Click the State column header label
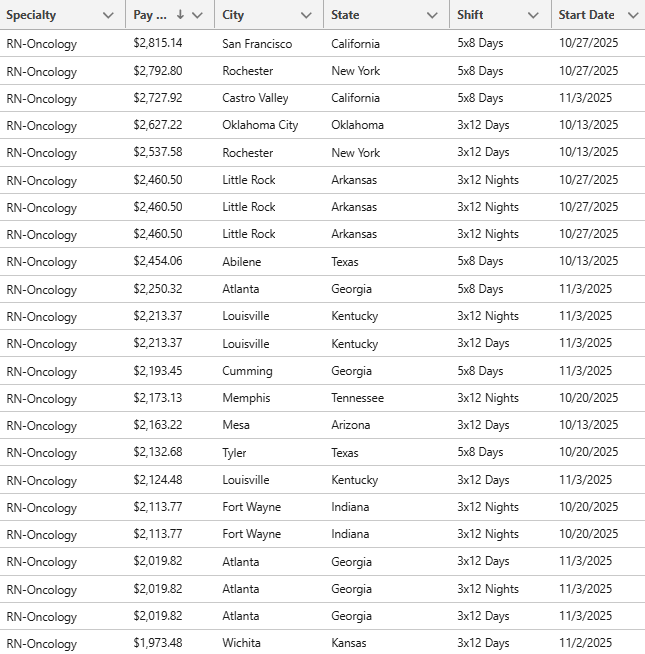The width and height of the screenshot is (645, 654). pos(346,15)
